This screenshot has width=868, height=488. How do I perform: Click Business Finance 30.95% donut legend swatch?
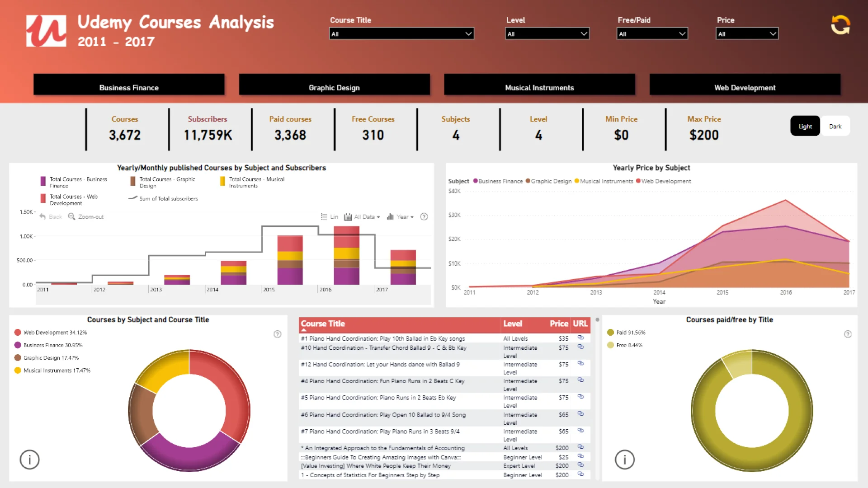[18, 345]
